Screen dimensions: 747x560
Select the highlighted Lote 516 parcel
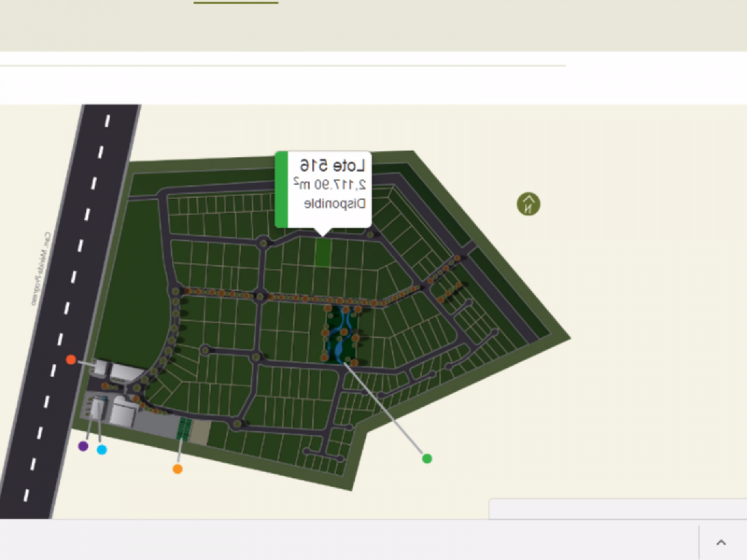pos(323,252)
